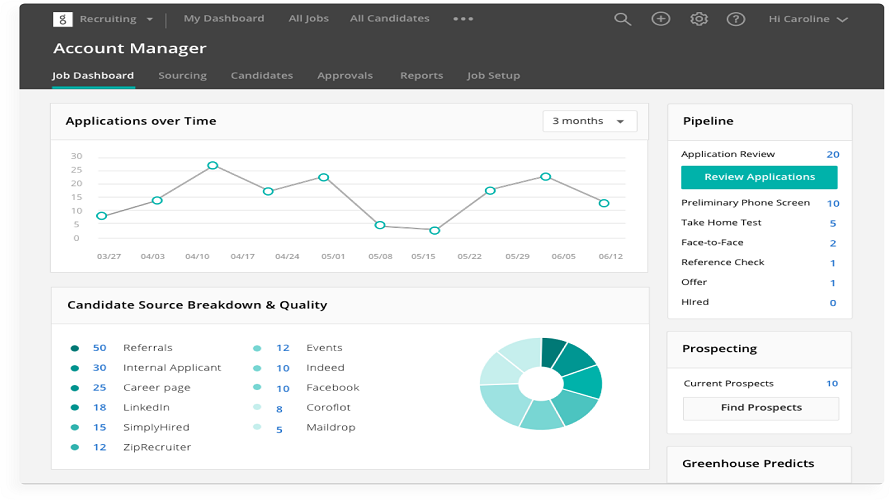Click the Referrals count 50 link
890x500 pixels.
[x=99, y=348]
